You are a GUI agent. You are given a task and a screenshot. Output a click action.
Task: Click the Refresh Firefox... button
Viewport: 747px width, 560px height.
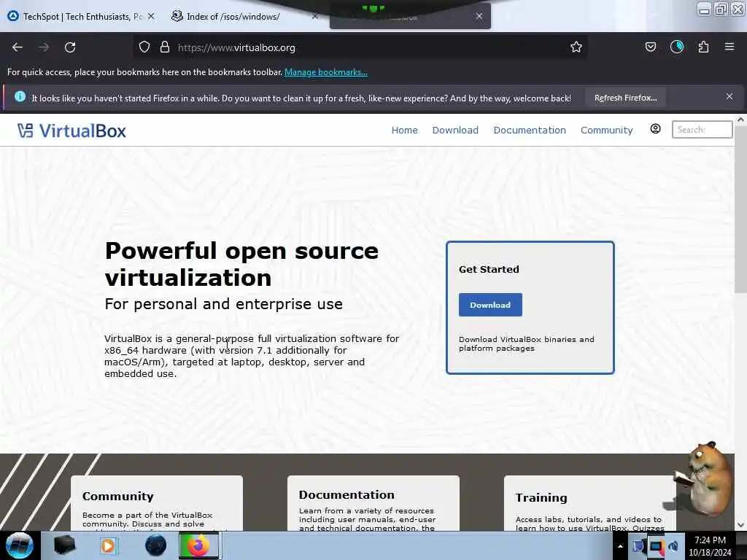[625, 98]
